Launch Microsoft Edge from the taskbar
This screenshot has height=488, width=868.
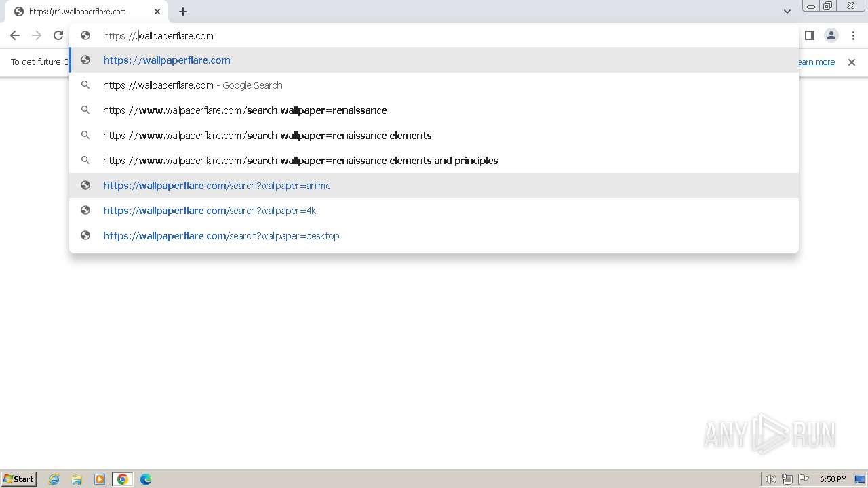click(146, 479)
